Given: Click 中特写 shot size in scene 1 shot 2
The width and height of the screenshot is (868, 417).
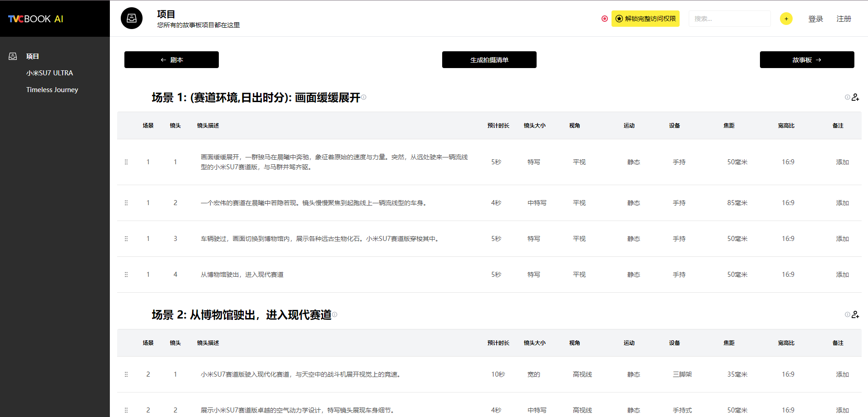Looking at the screenshot, I should click(537, 203).
